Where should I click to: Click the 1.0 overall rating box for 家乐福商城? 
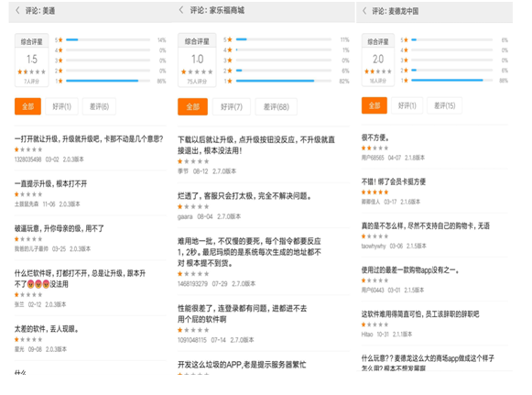(x=197, y=60)
